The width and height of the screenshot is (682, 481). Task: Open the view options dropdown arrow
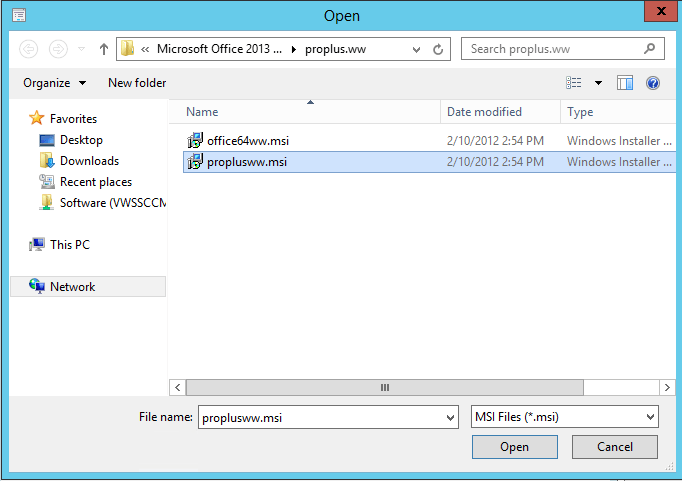pyautogui.click(x=598, y=83)
